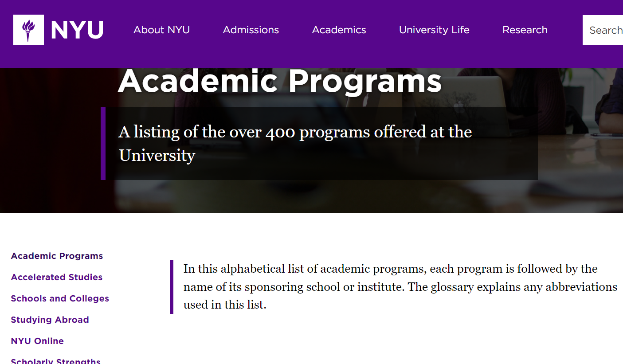Click the alphabetical list intro paragraph
Viewport: 623px width, 364px height.
[400, 287]
